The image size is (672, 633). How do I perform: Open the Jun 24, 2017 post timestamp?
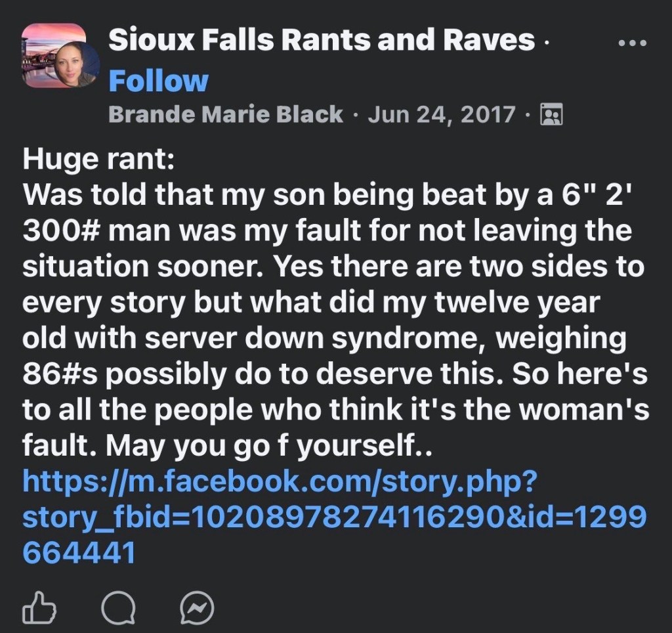click(x=442, y=114)
